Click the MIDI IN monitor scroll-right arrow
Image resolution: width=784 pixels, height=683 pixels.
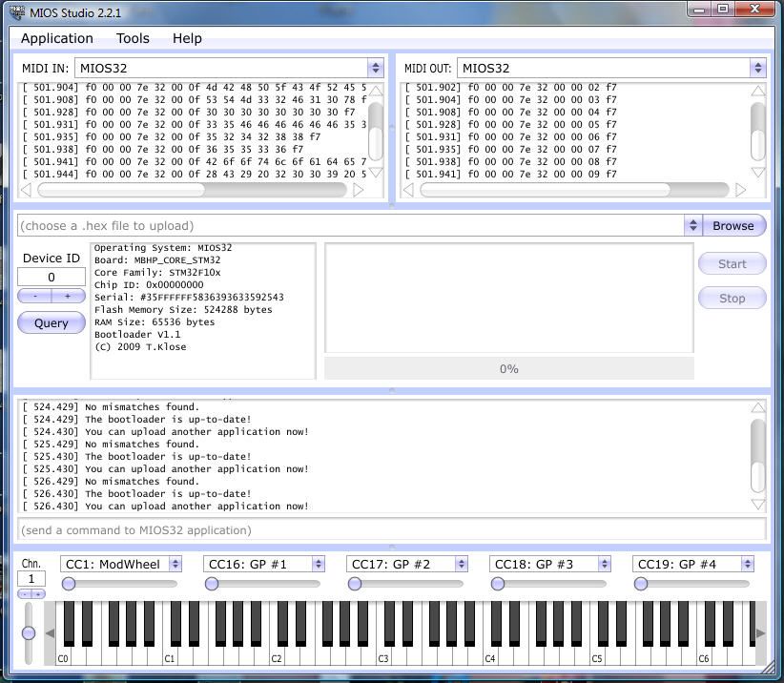coord(358,190)
